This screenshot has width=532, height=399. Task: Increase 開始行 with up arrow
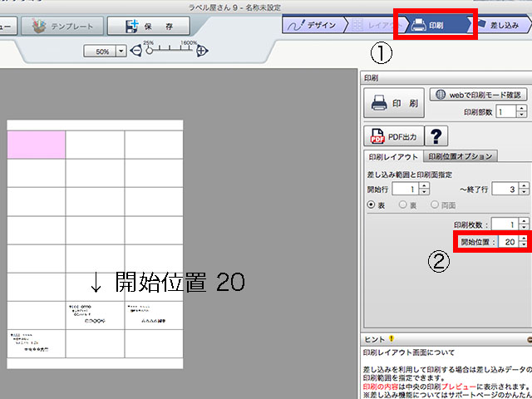[x=424, y=185]
